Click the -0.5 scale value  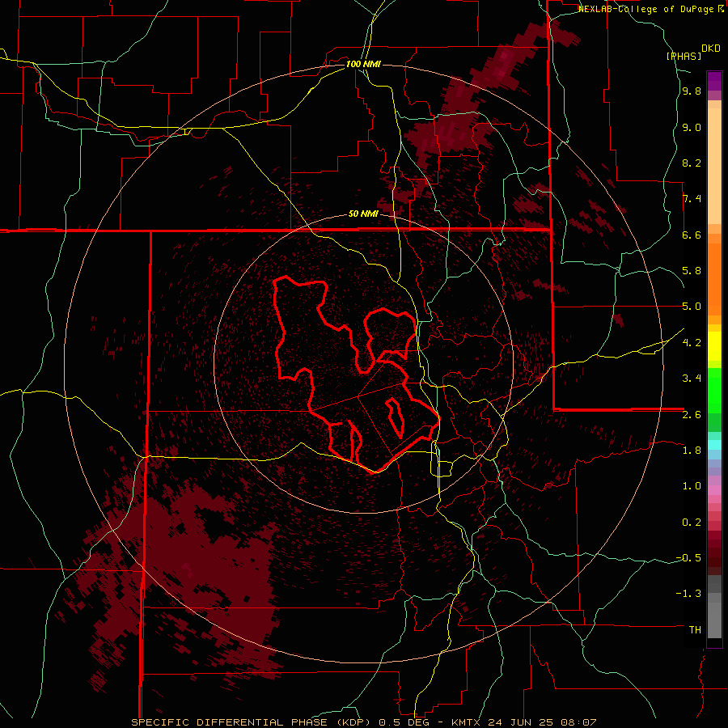coord(688,558)
